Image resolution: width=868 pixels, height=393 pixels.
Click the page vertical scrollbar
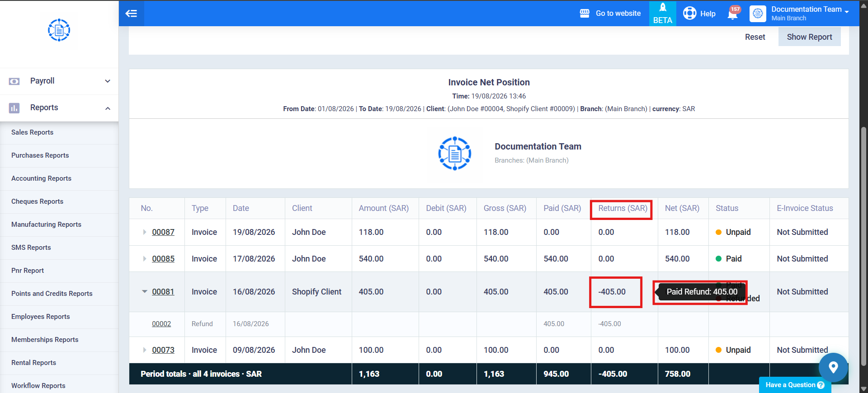(863, 246)
